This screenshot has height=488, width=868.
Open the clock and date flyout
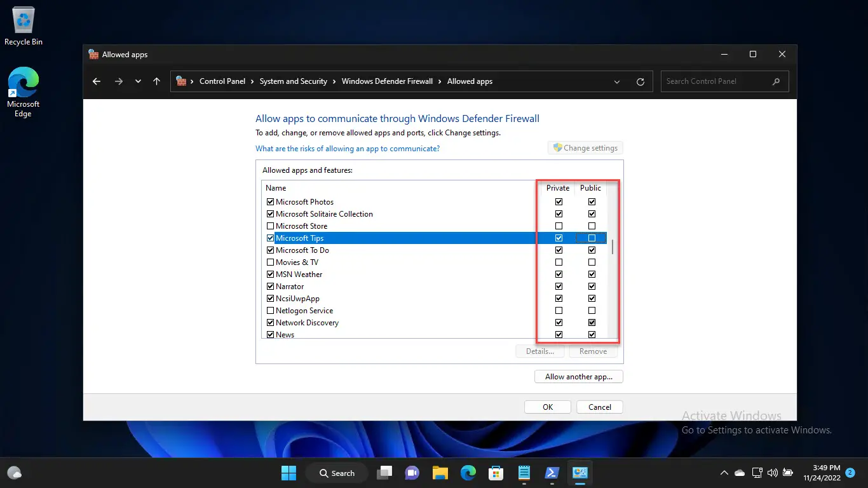click(x=821, y=473)
